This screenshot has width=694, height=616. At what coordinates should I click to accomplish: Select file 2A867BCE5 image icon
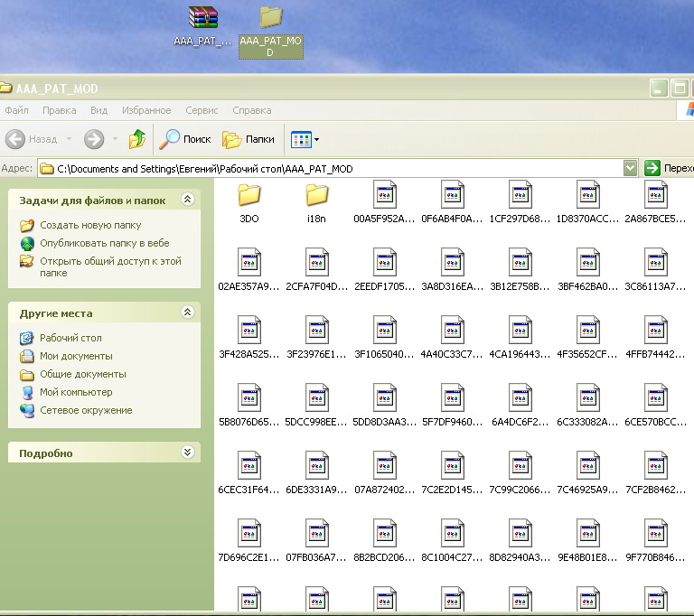point(655,195)
